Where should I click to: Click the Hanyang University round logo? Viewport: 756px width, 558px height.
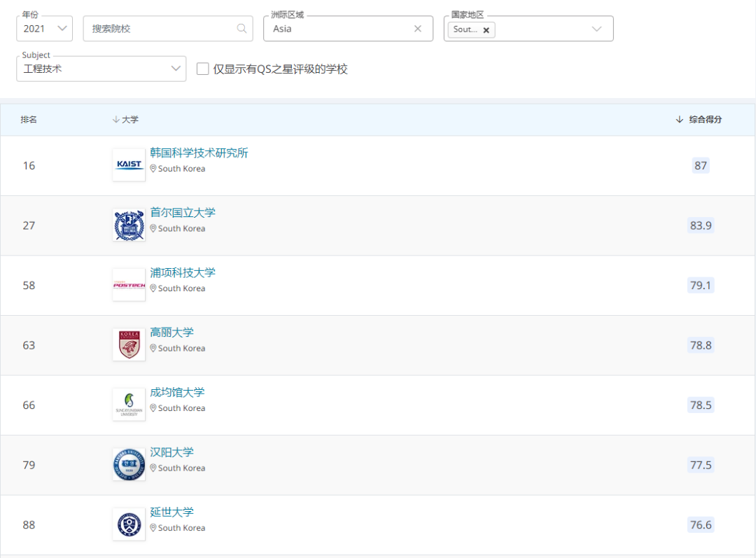[129, 465]
